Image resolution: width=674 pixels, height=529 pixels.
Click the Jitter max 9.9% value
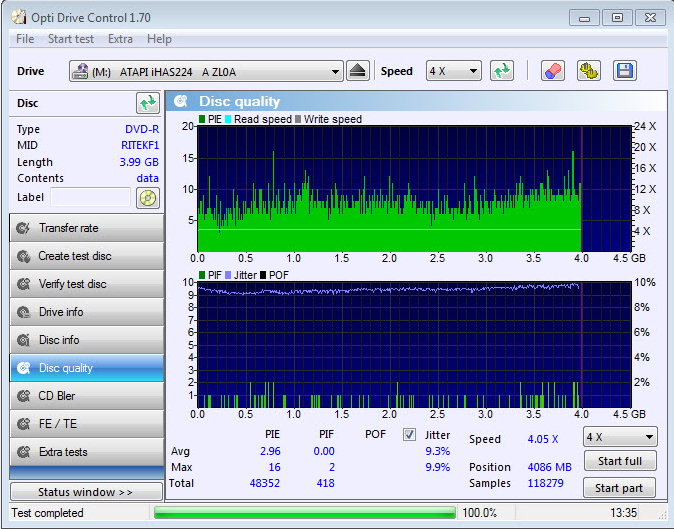(438, 467)
